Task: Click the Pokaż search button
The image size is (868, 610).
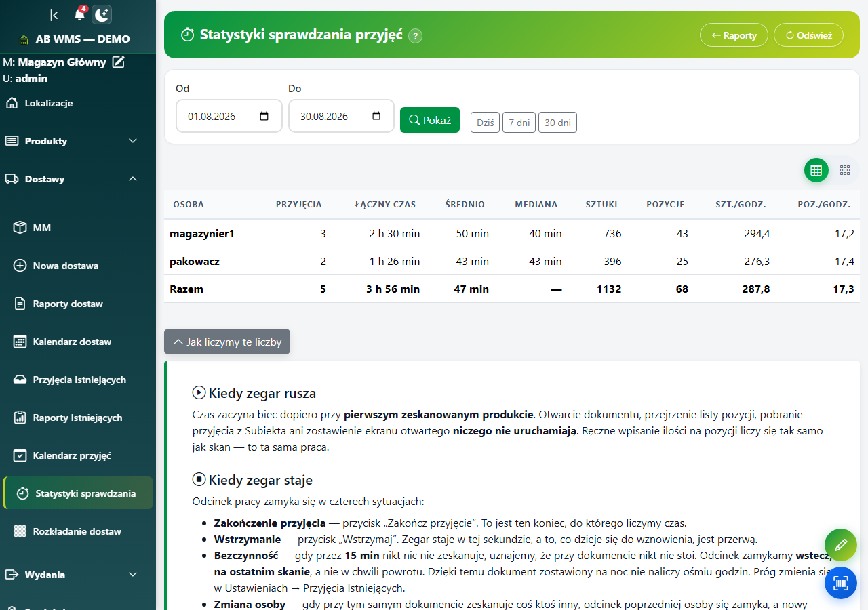Action: point(430,120)
